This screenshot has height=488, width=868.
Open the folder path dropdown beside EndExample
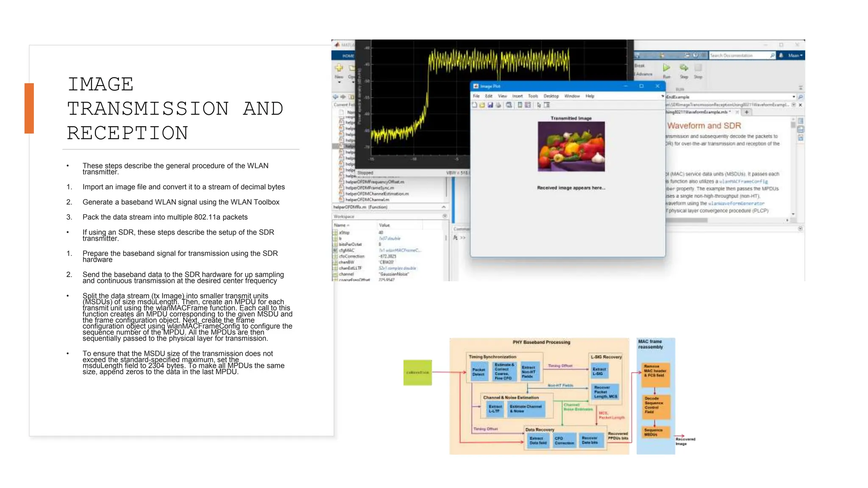tap(794, 97)
